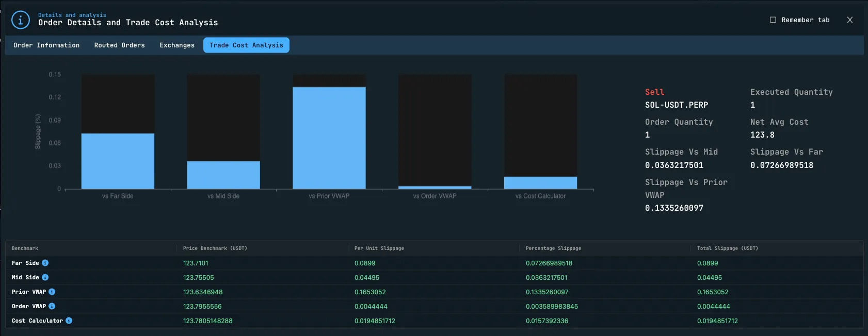
Task: Click the vs Prior VWAP slippage bar
Action: pos(329,138)
